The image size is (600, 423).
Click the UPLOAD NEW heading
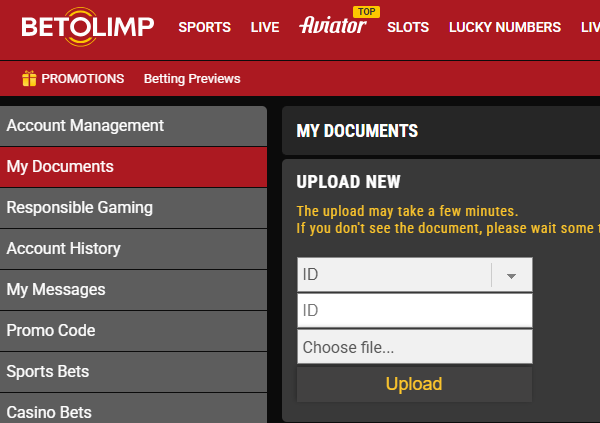(x=348, y=181)
